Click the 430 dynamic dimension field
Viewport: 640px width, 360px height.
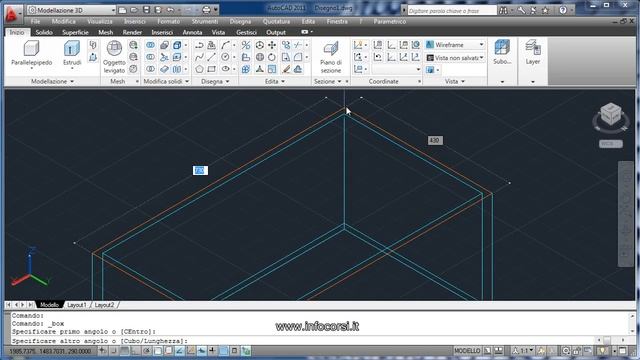(x=435, y=140)
